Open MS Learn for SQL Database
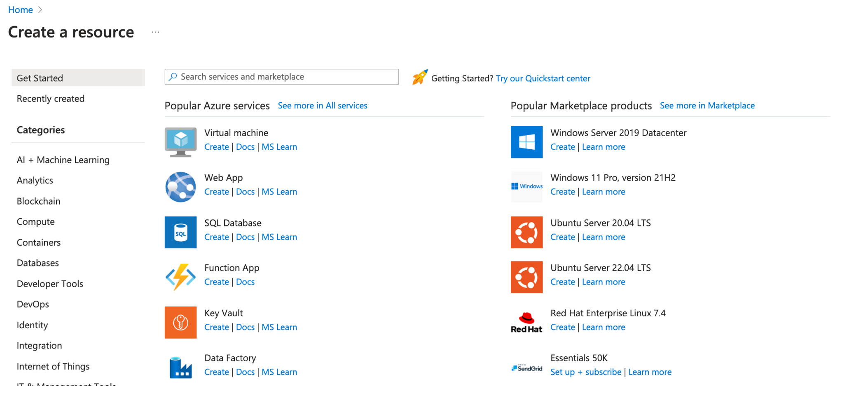868x405 pixels. (279, 237)
